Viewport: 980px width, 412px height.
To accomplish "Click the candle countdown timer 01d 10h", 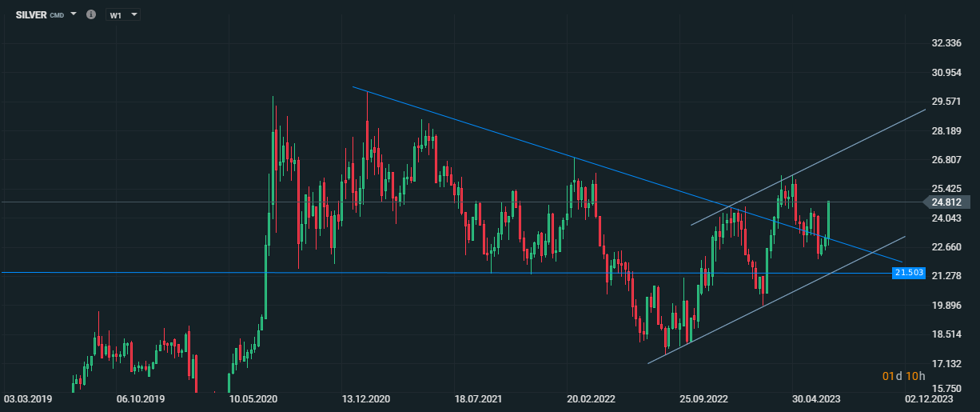I will click(x=903, y=376).
